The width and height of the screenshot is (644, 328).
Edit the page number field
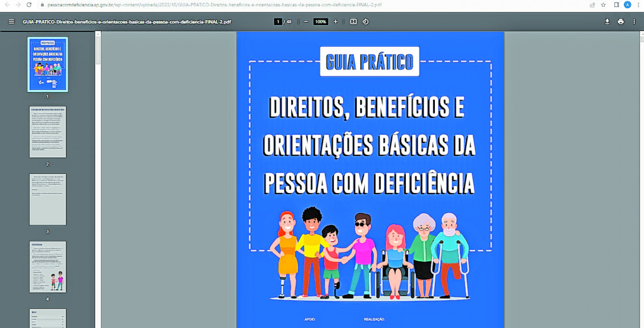pos(278,22)
